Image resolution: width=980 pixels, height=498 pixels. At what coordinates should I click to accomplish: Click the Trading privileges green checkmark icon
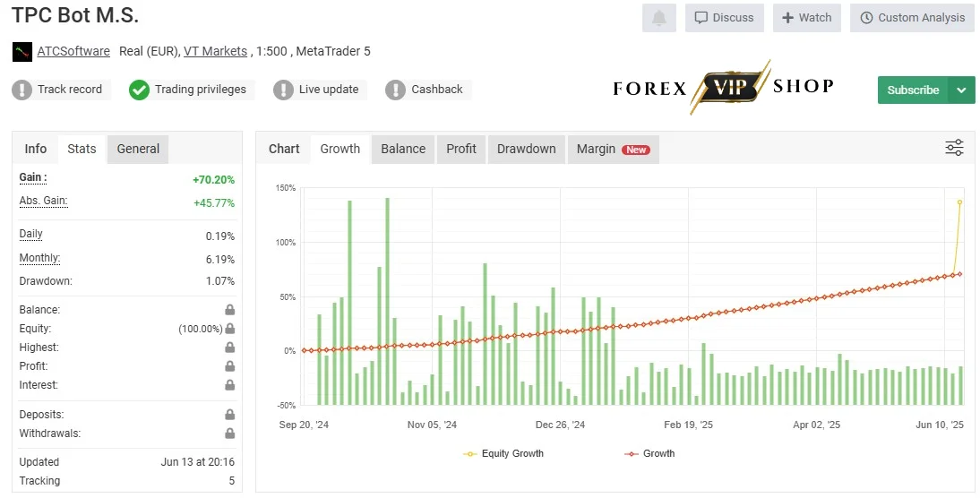click(x=139, y=90)
